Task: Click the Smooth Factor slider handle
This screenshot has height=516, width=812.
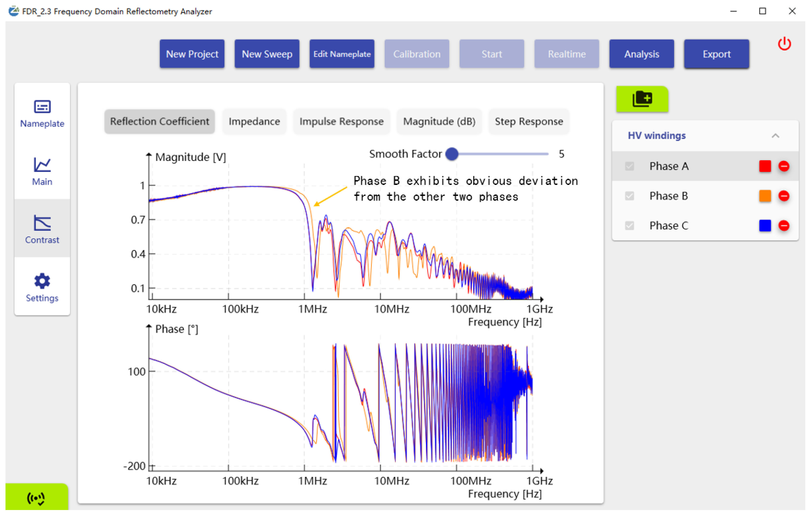Action: (x=452, y=154)
